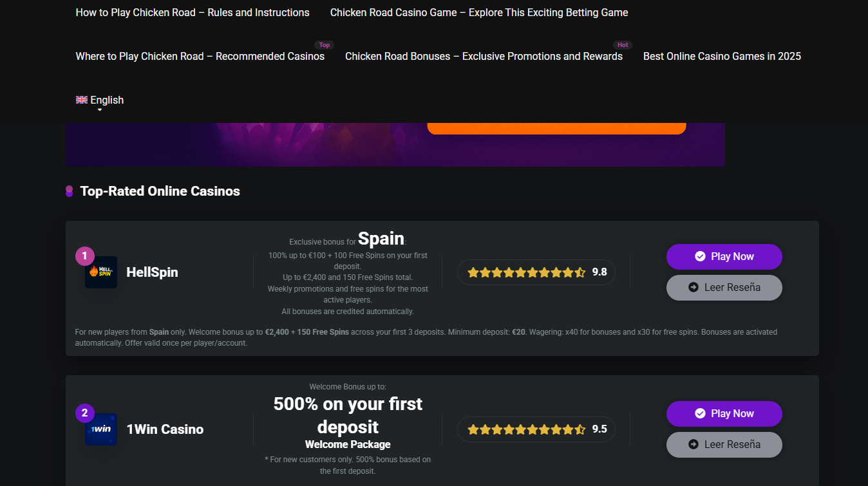Click the arrow icon on HellSpin Leer Reseña
This screenshot has height=486, width=868.
tap(693, 287)
